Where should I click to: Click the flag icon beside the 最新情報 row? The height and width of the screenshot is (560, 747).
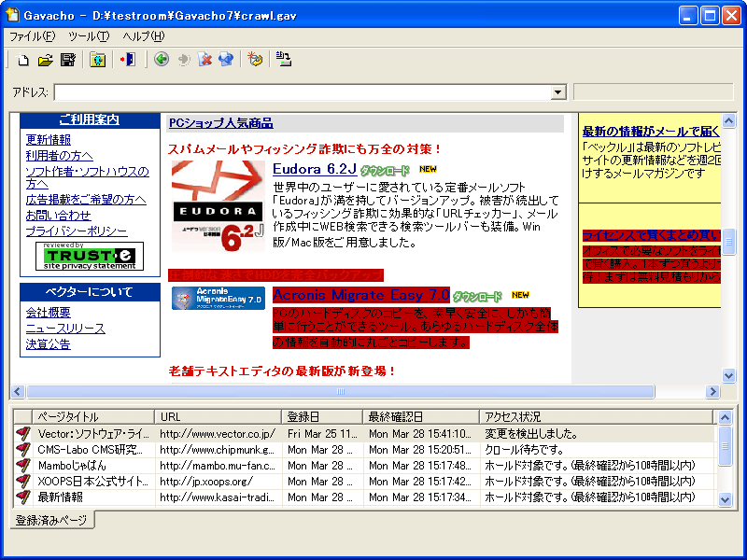pos(22,497)
